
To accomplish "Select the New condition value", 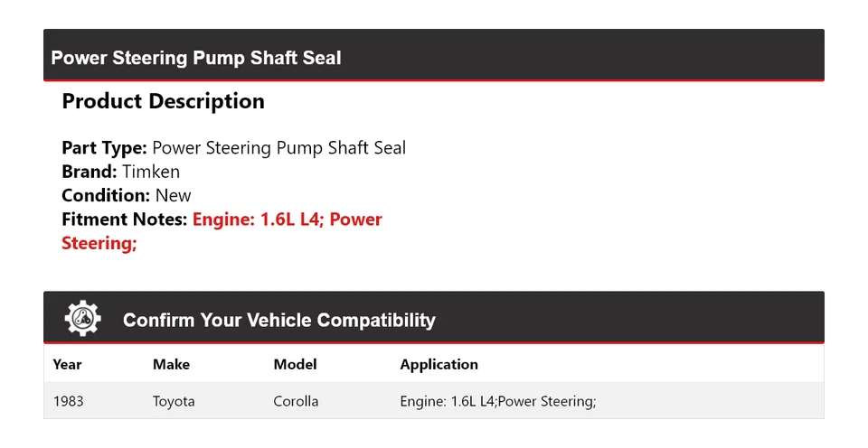I will pos(174,195).
